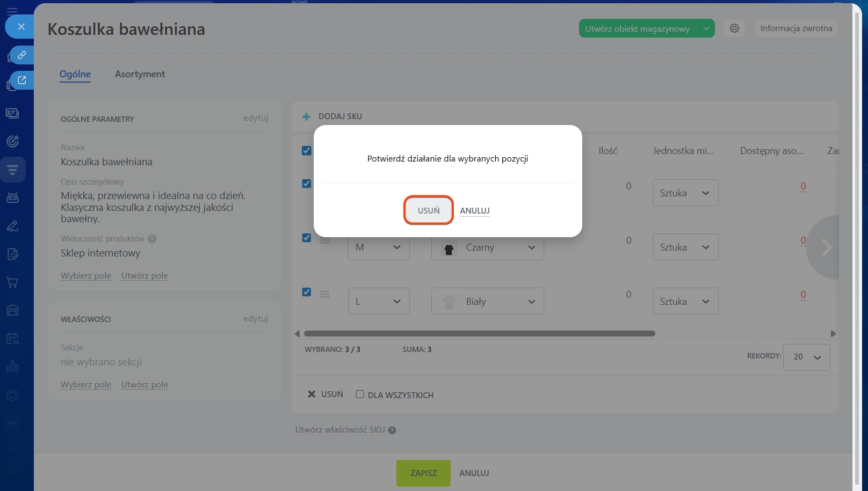Click the green ZAPISZ button

(423, 473)
